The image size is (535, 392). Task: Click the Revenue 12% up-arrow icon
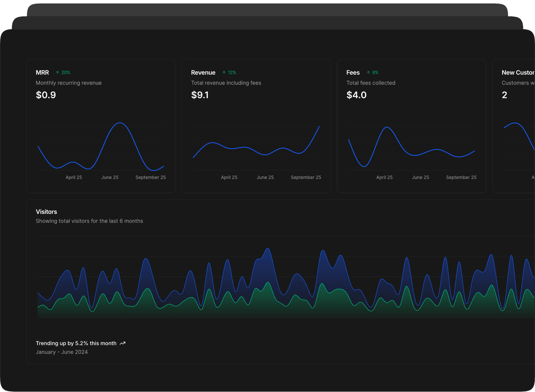click(224, 73)
